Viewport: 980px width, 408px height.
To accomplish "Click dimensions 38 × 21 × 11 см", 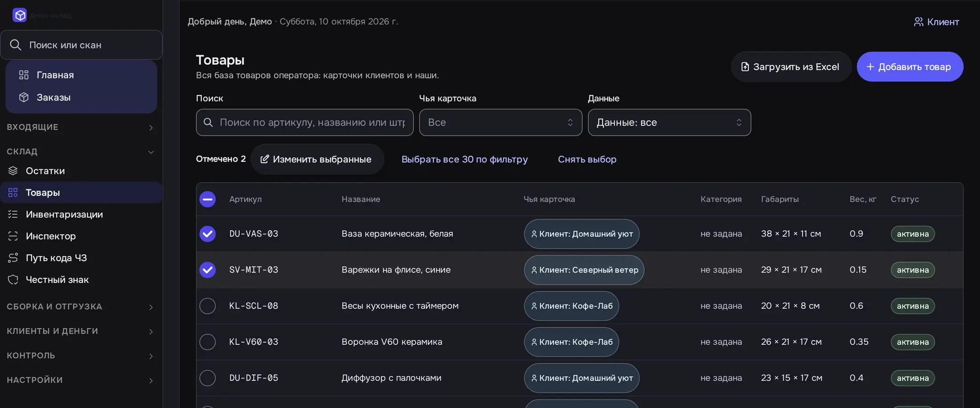I will pos(791,234).
